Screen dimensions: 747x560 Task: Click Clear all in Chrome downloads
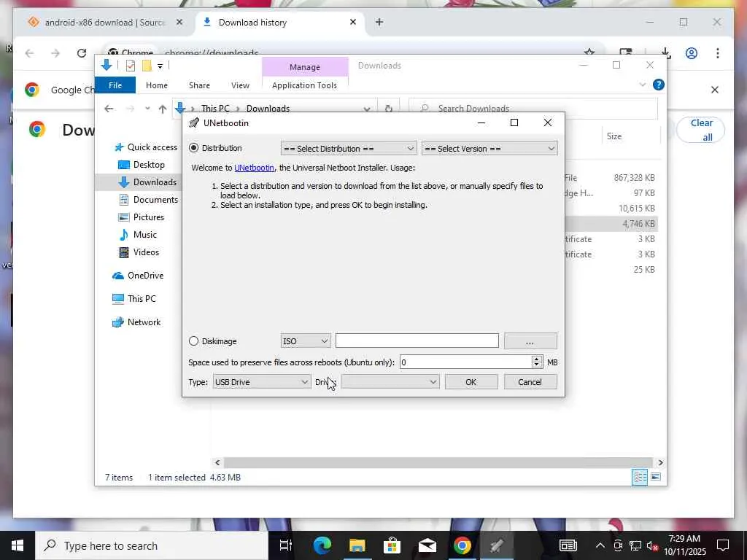point(701,130)
